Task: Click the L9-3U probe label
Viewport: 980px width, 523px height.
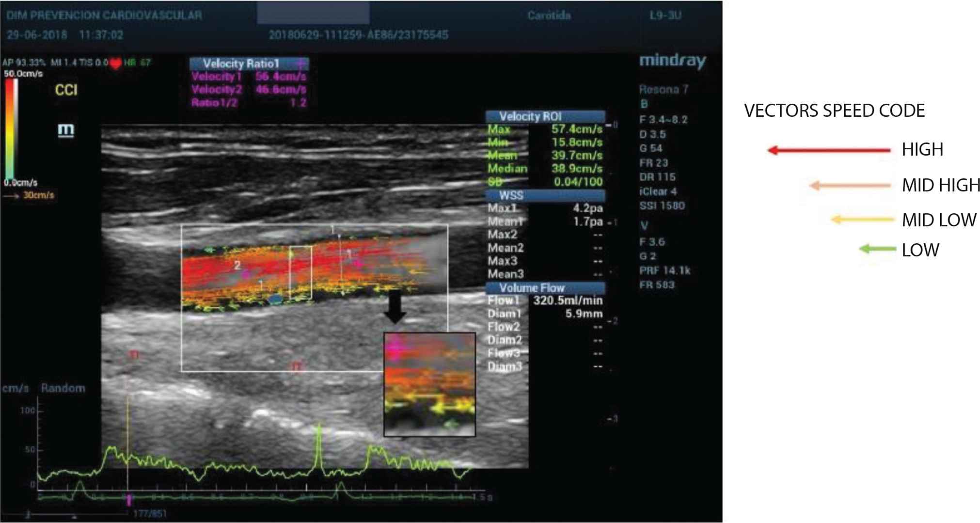Action: 665,16
